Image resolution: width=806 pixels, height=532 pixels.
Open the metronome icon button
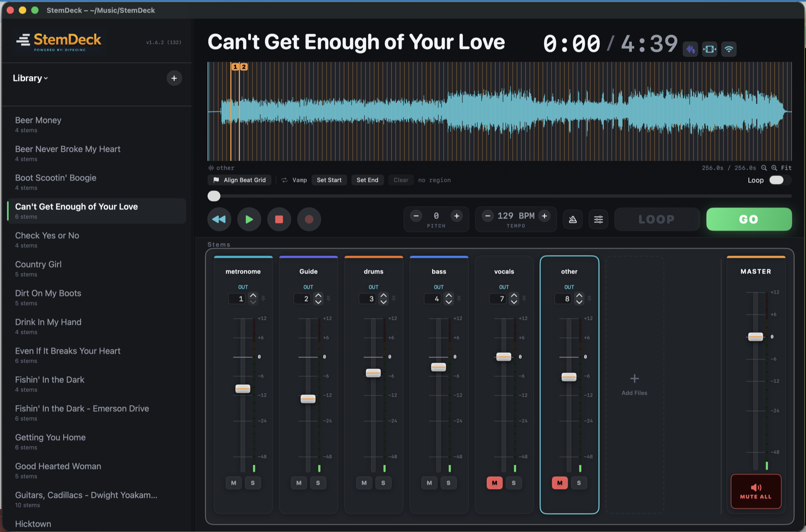tap(573, 219)
